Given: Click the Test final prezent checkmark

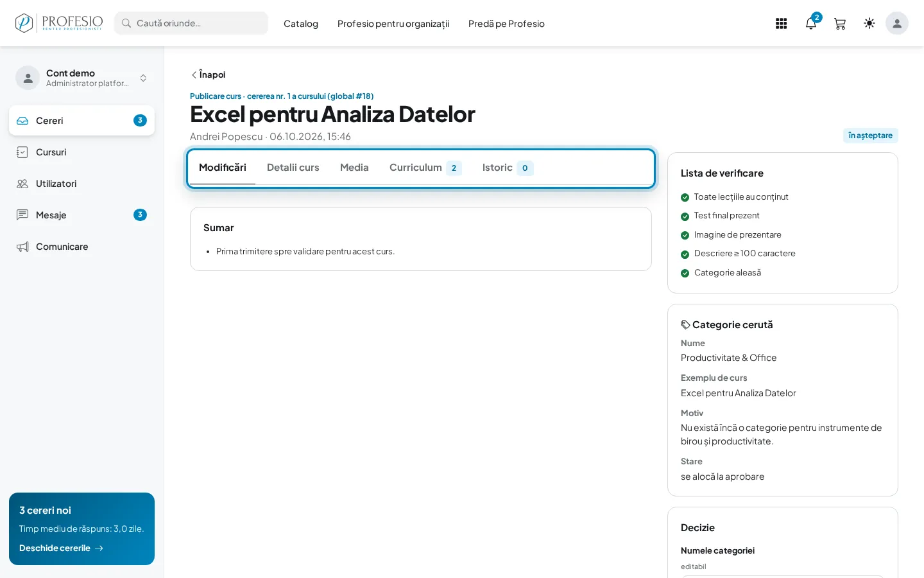Looking at the screenshot, I should pos(685,216).
